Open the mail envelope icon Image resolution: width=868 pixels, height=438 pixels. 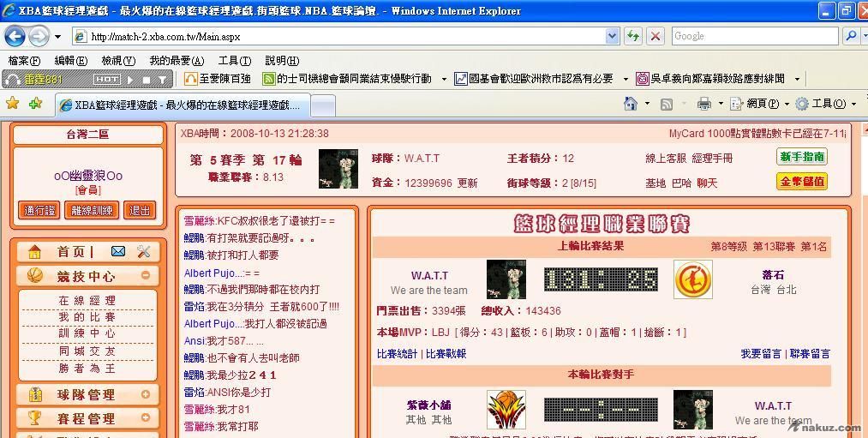(118, 251)
